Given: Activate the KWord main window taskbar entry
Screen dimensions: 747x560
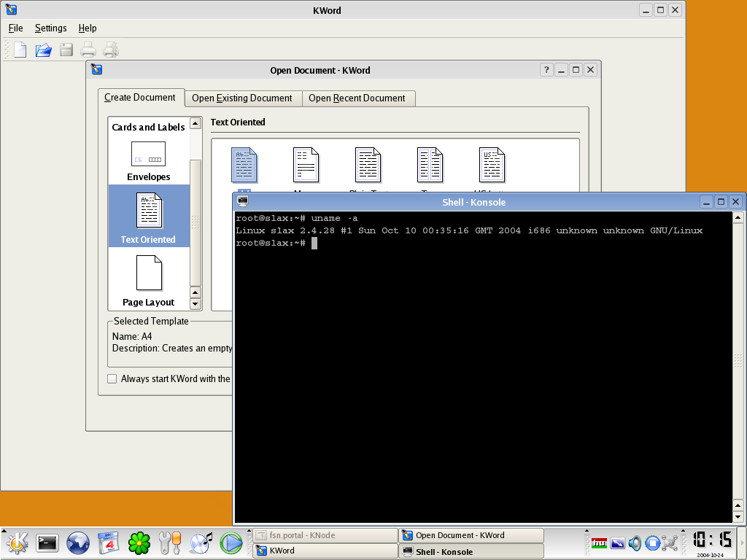Looking at the screenshot, I should click(x=326, y=551).
